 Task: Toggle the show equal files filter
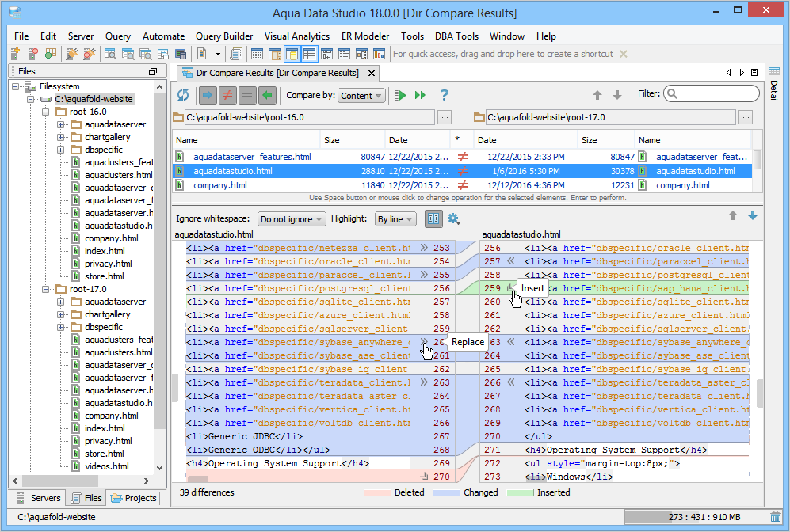[x=247, y=95]
